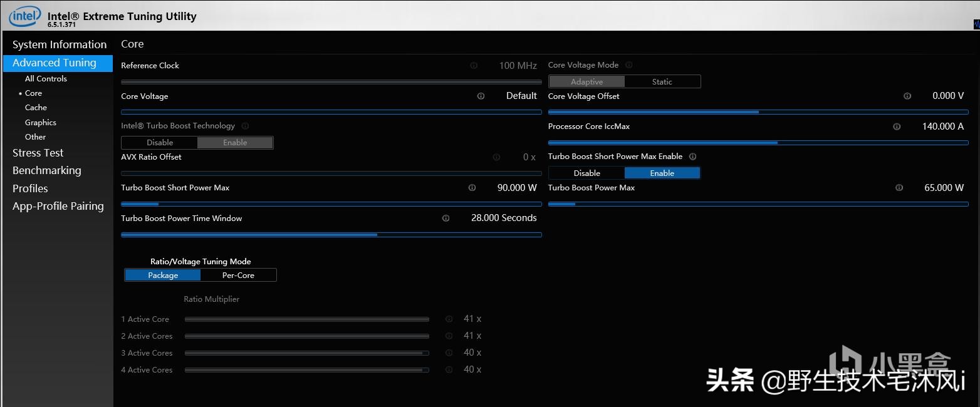980x407 pixels.
Task: Switch Ratio/Voltage Tuning Mode to Per-Core
Action: (238, 276)
